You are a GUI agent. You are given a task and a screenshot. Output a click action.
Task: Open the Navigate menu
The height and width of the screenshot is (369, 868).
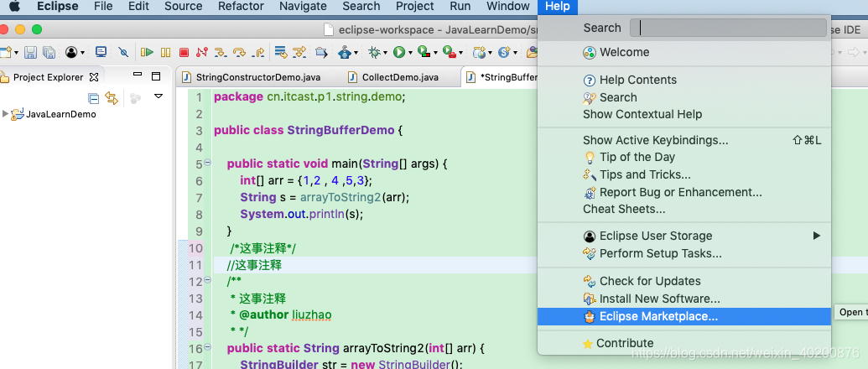[x=303, y=7]
